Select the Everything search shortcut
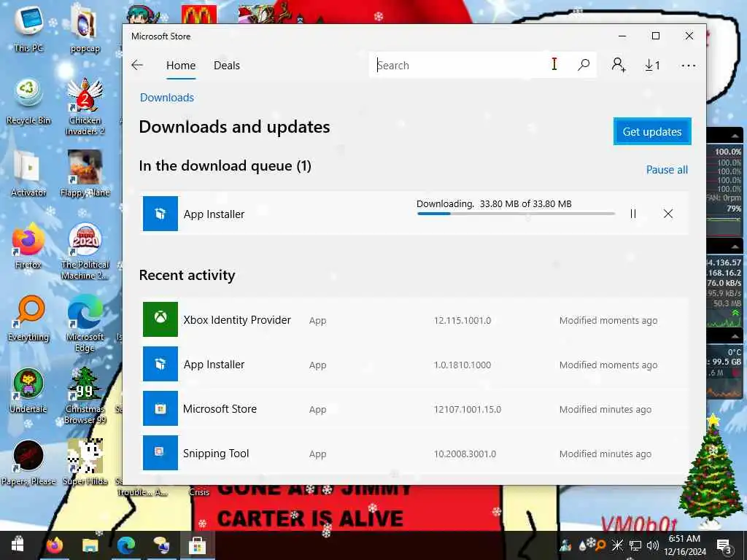 coord(28,319)
